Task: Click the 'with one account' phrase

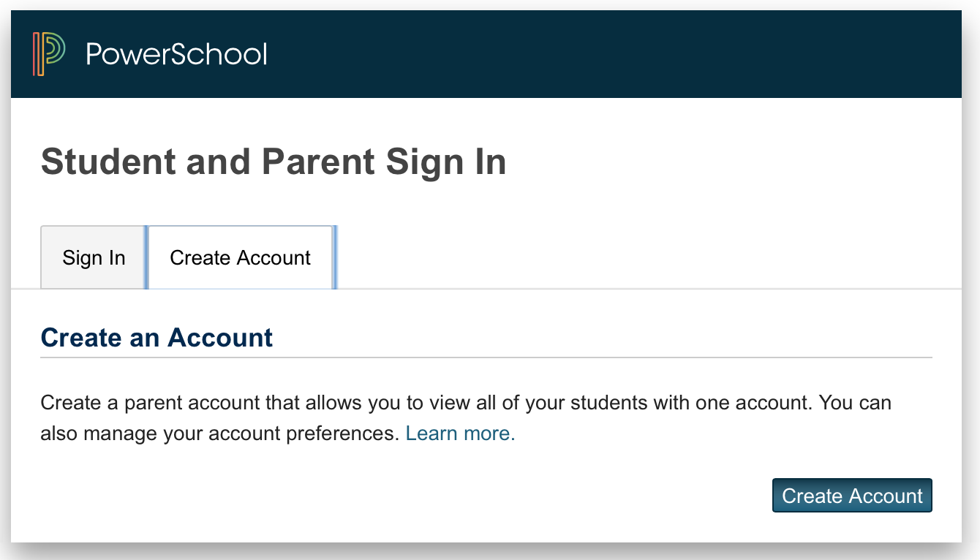Action: click(x=733, y=403)
